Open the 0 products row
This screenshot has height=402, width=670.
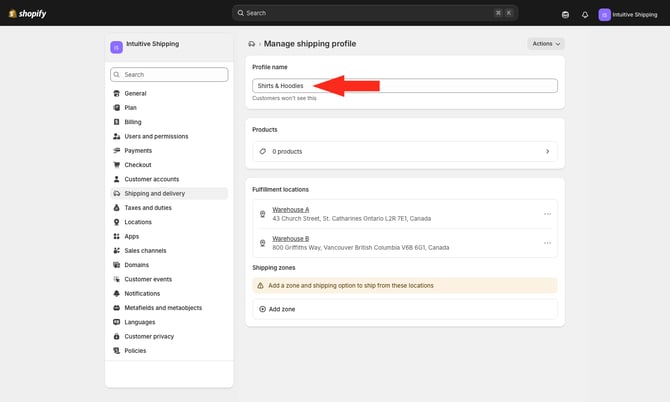405,152
